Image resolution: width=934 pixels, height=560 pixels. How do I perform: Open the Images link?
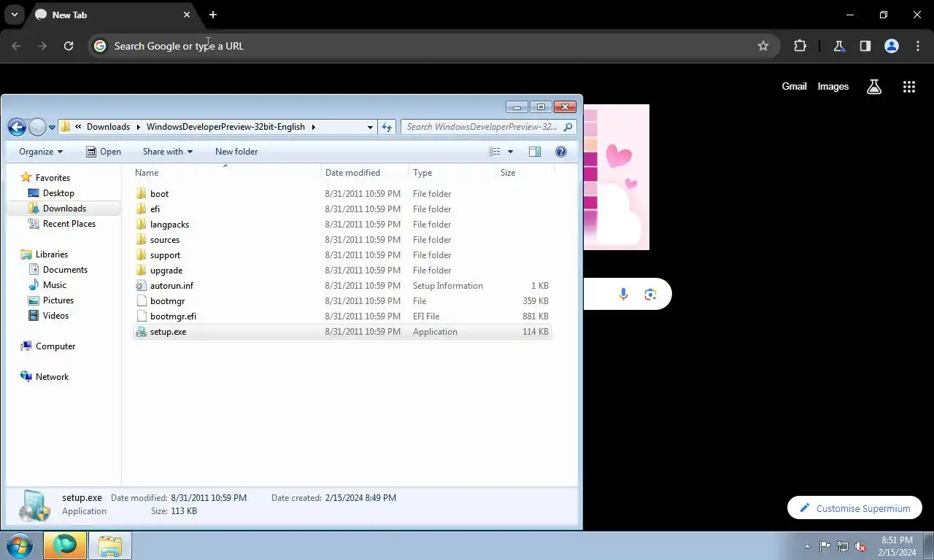[x=833, y=87]
